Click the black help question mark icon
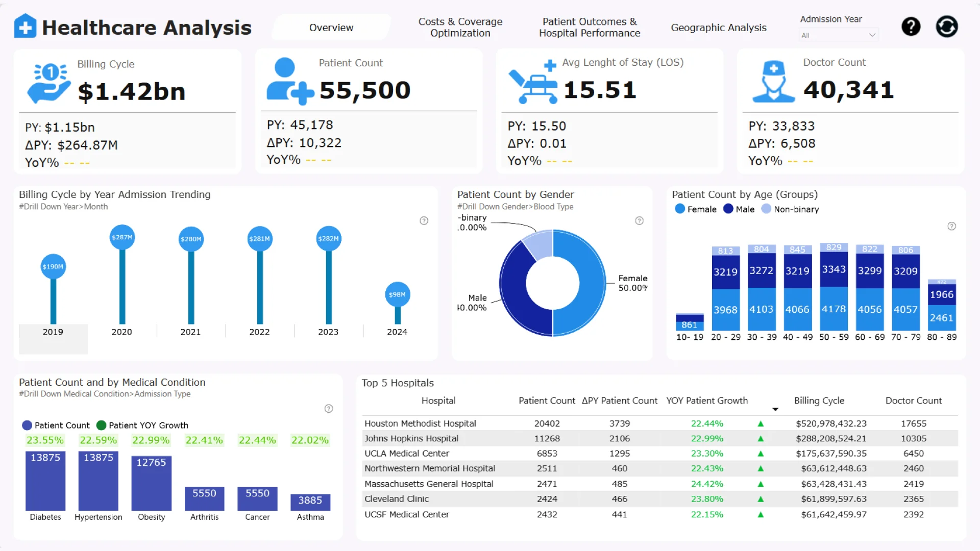Image resolution: width=980 pixels, height=551 pixels. [911, 27]
